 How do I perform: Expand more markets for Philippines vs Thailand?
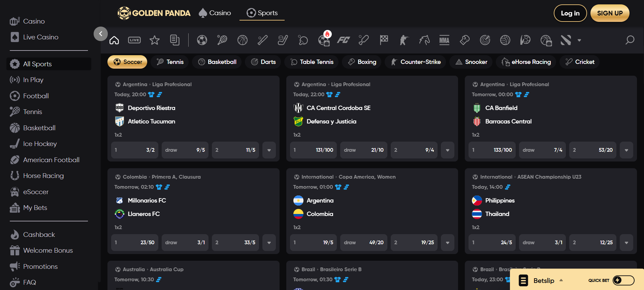[x=626, y=243]
